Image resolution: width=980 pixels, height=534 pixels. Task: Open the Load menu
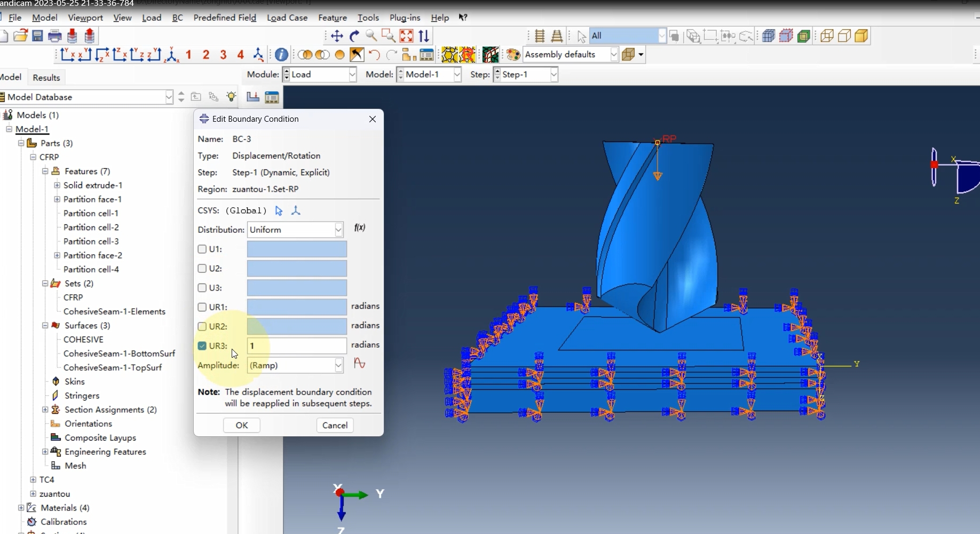152,18
